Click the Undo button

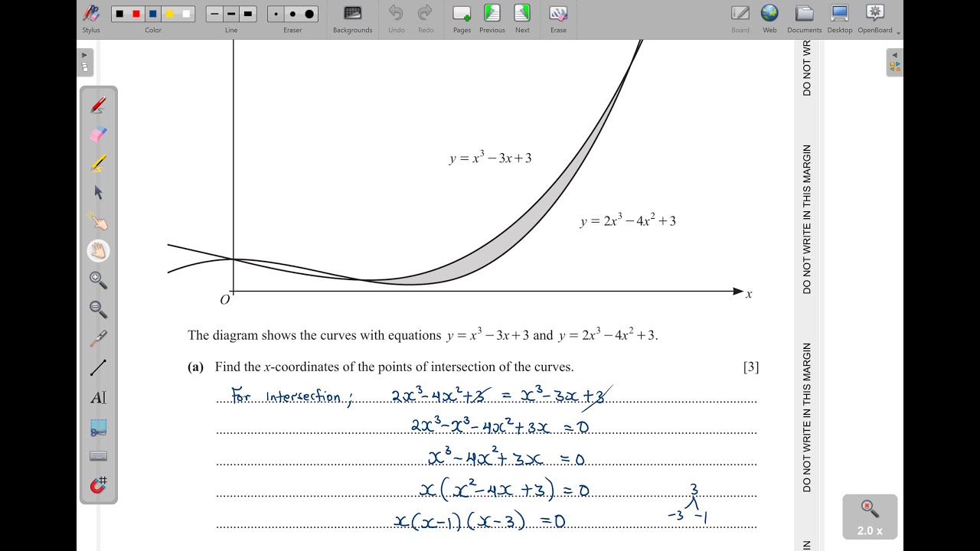coord(396,19)
